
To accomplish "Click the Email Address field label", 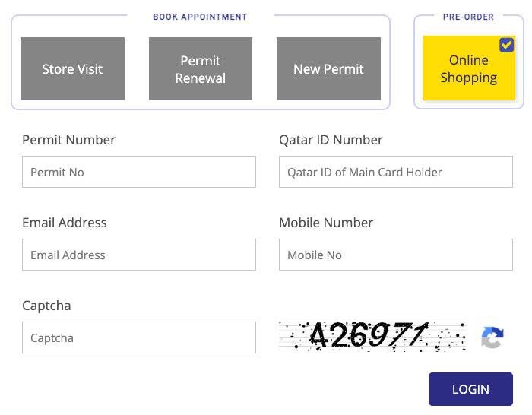I will pyautogui.click(x=65, y=223).
